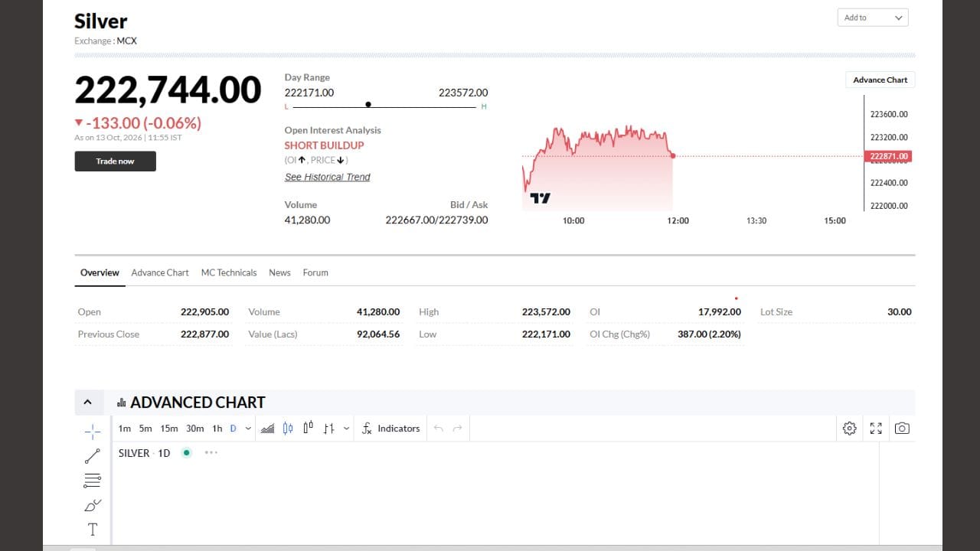Open the Indicators menu

[x=391, y=429]
